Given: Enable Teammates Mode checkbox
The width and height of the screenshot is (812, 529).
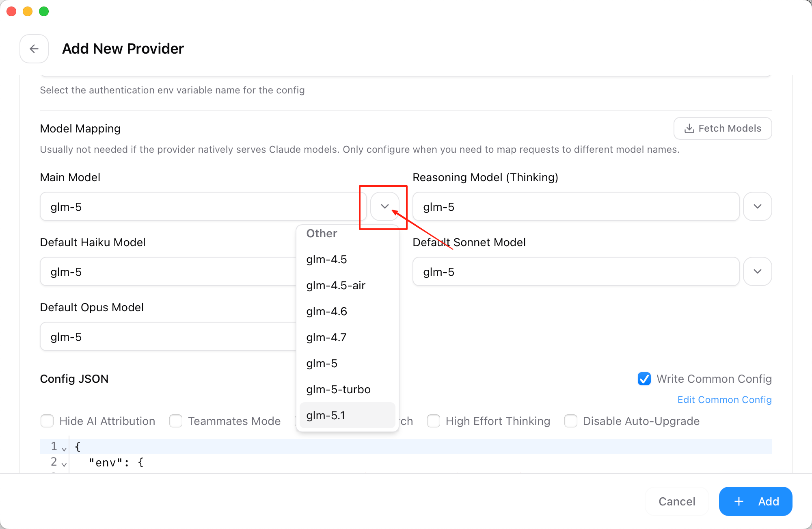Looking at the screenshot, I should (x=176, y=421).
